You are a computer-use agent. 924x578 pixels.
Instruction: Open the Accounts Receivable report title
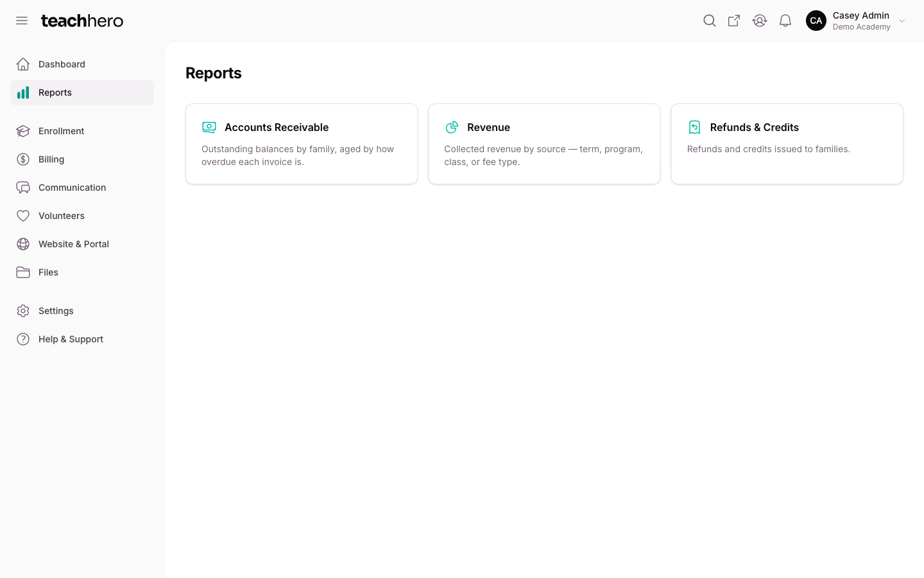[277, 127]
